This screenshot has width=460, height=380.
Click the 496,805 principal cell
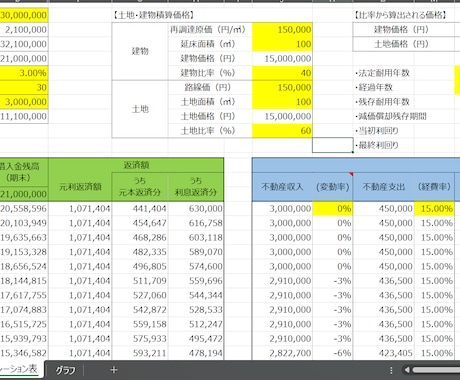tap(140, 266)
